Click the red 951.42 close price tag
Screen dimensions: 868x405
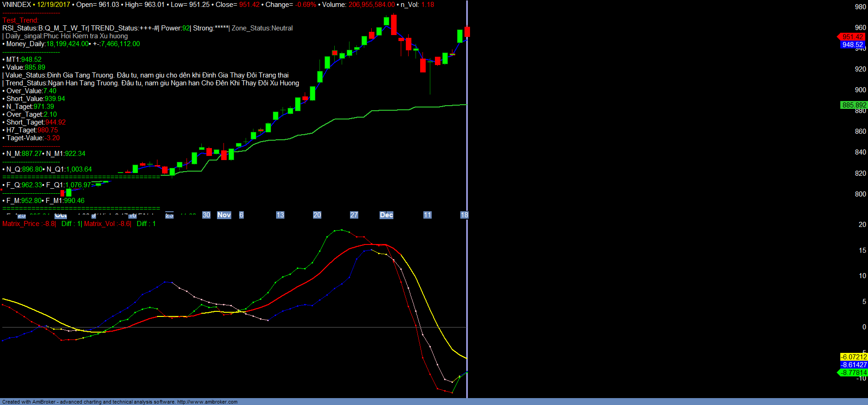[x=852, y=37]
